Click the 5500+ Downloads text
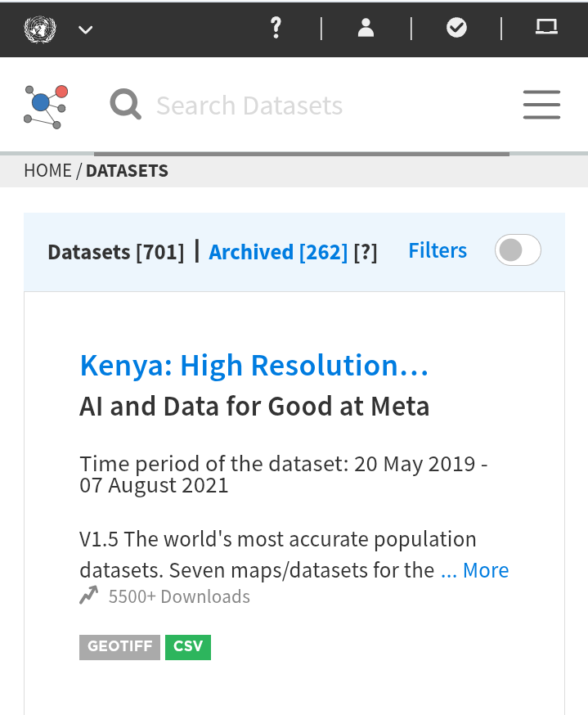 [179, 596]
